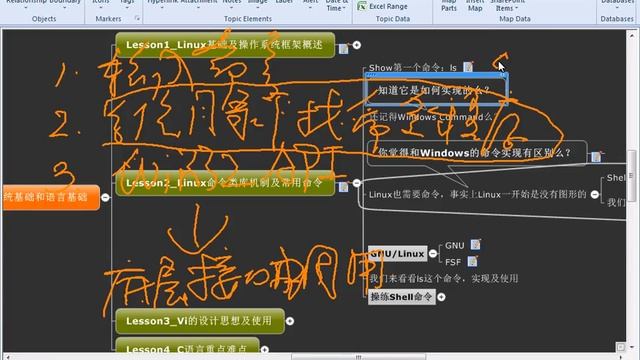Click horizontal scrollbar right arrow
The image size is (640, 360).
(621, 357)
